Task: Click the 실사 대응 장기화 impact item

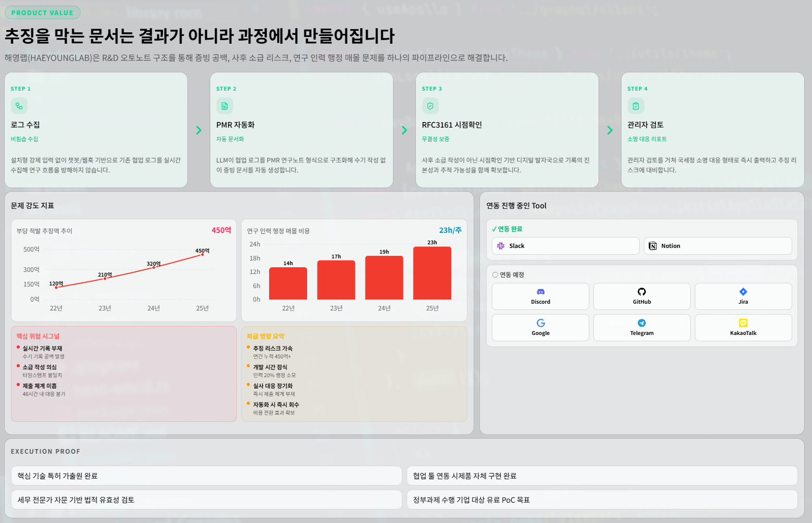Action: click(273, 386)
